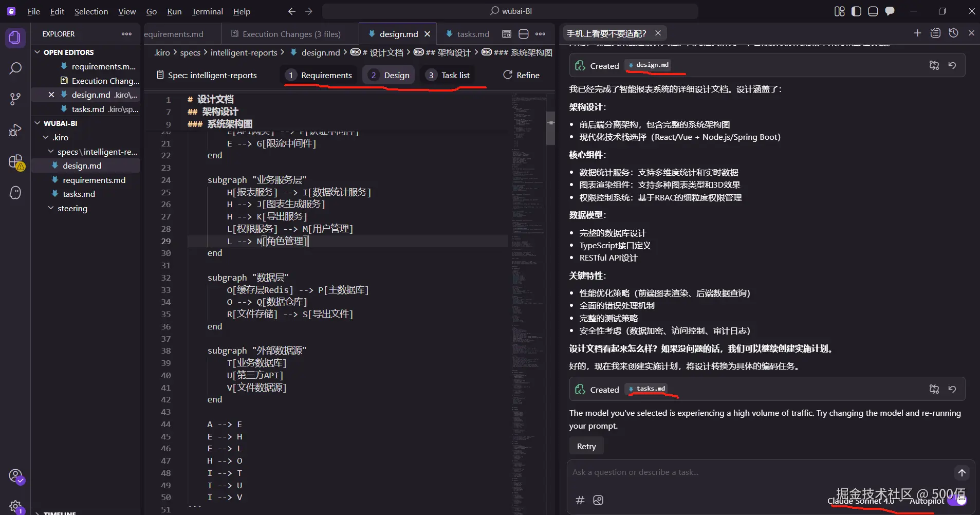Close the 手机上看要不要适配? chat tab
980x515 pixels.
point(658,33)
